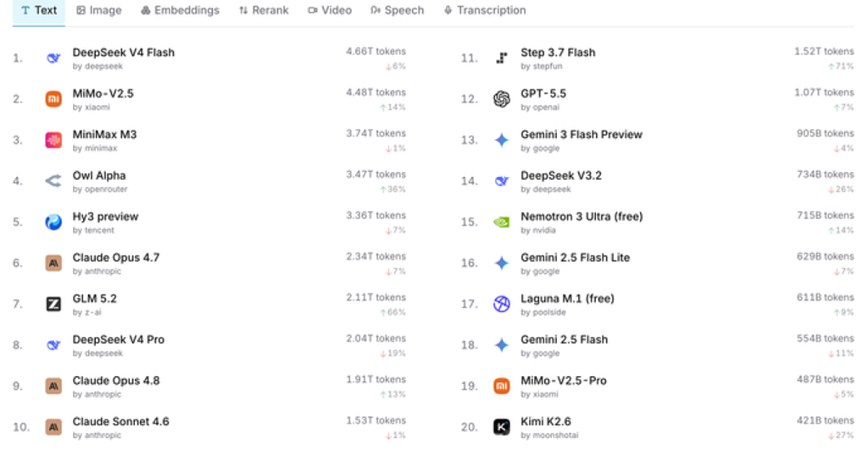Image resolution: width=868 pixels, height=455 pixels.
Task: Click the Hy3 preview tencent logo
Action: 53,222
